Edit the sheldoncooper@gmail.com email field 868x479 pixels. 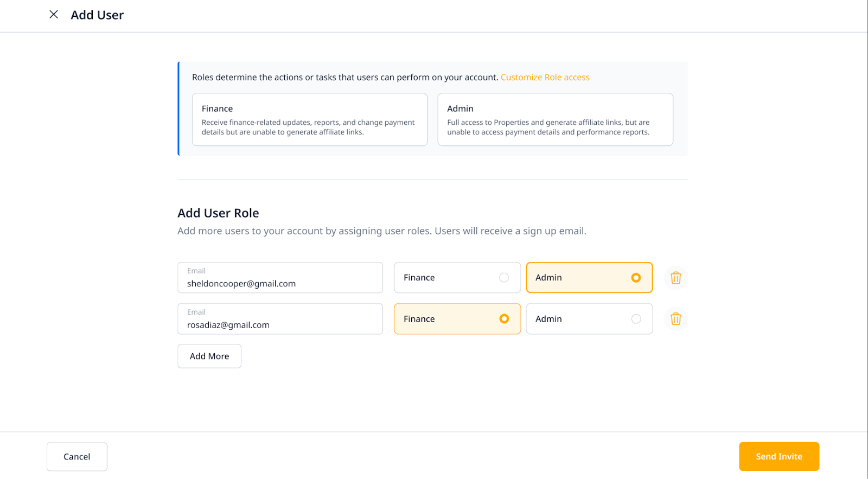pyautogui.click(x=280, y=283)
